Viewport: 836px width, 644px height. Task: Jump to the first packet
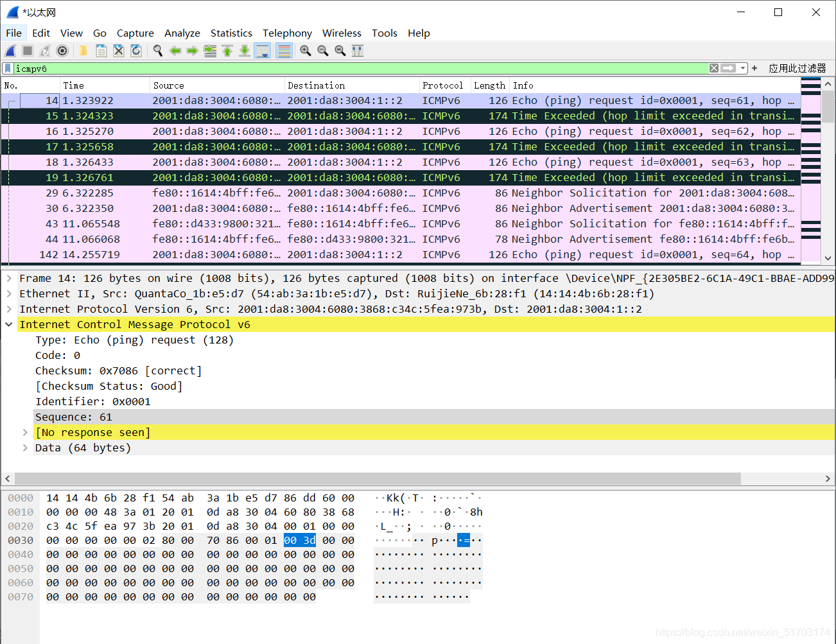[x=227, y=51]
